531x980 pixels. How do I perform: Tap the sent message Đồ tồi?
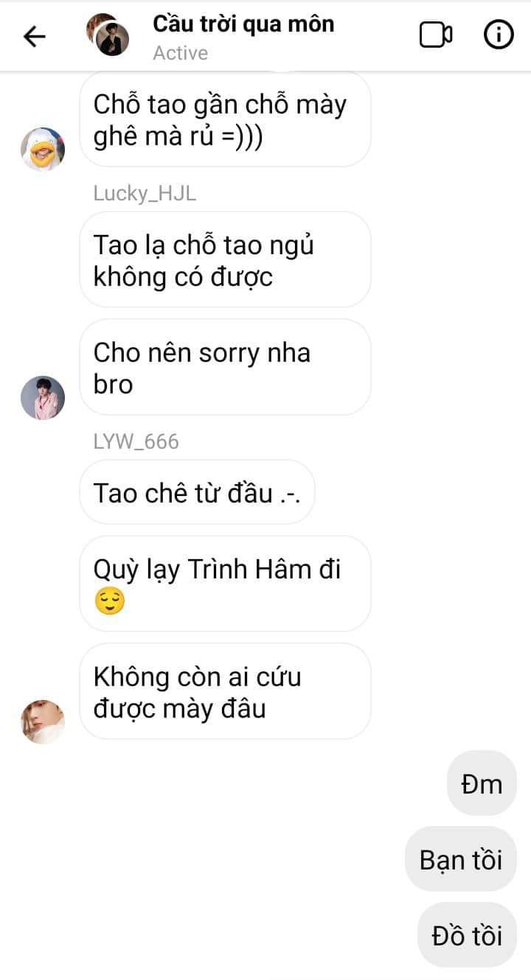click(x=467, y=935)
